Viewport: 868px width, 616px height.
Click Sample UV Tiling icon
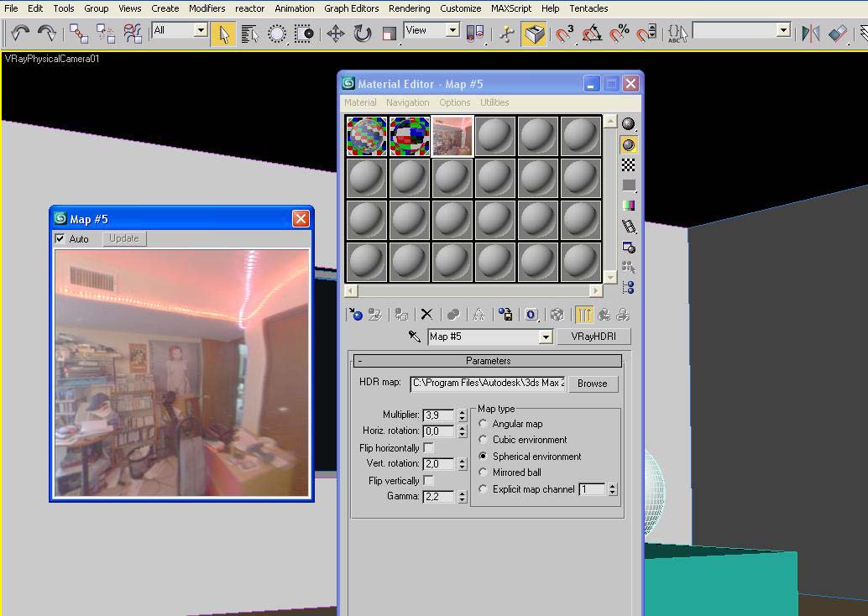pyautogui.click(x=628, y=185)
